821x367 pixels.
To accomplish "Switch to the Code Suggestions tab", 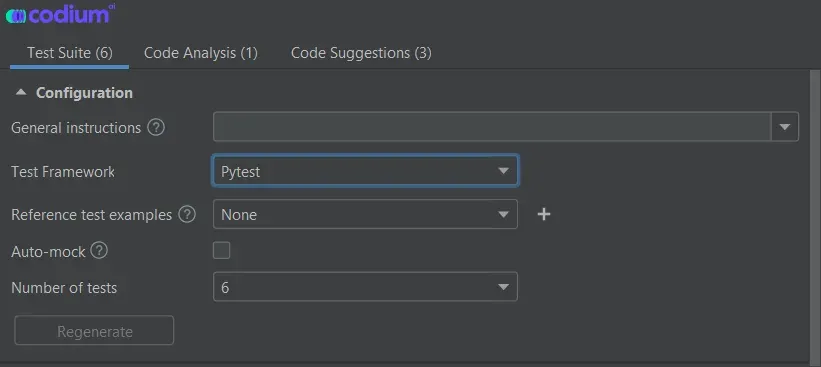I will click(361, 53).
